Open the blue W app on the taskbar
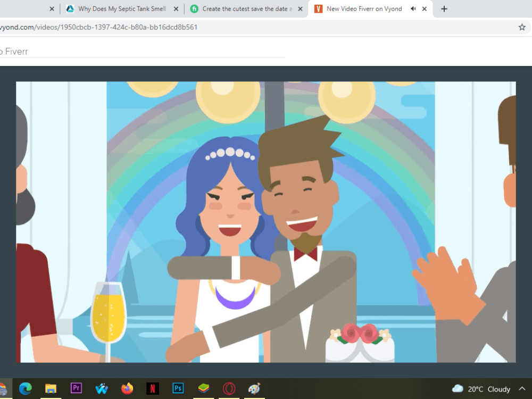Image resolution: width=532 pixels, height=399 pixels. click(x=102, y=388)
